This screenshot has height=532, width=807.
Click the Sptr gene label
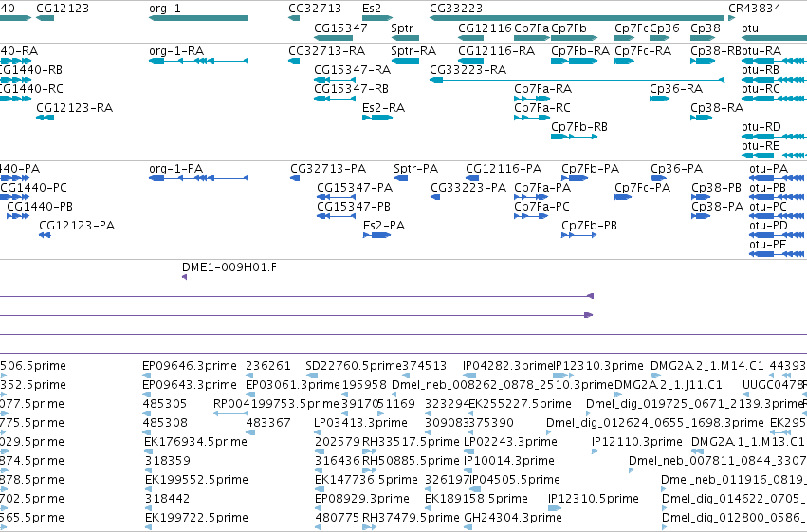point(402,28)
